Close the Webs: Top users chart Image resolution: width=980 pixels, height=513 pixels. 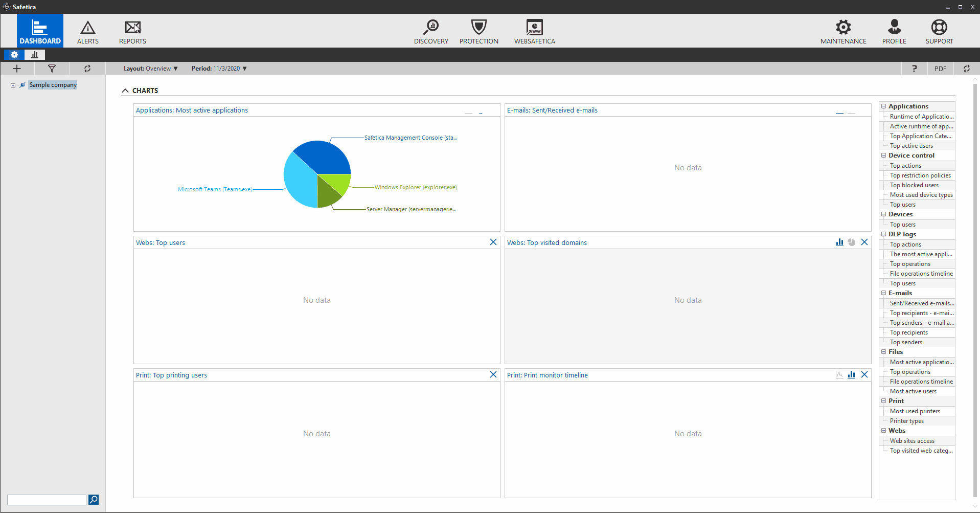coord(493,242)
